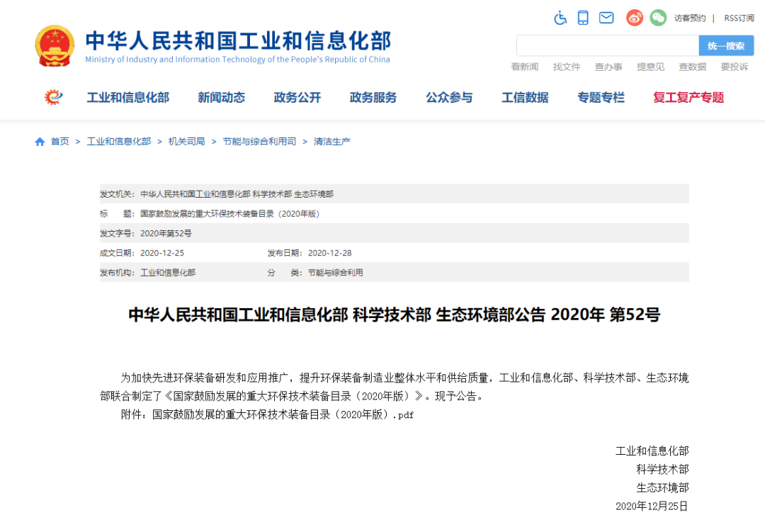
Task: Open RSS订阅 link
Action: pyautogui.click(x=739, y=18)
